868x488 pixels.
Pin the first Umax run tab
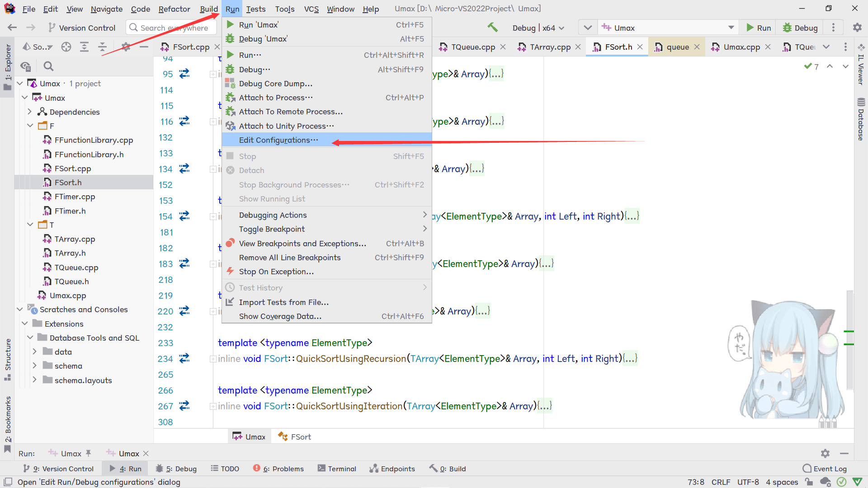(x=89, y=453)
